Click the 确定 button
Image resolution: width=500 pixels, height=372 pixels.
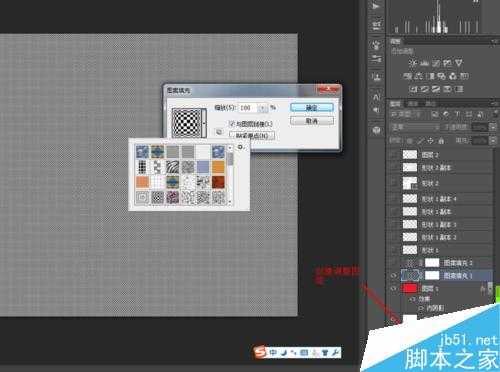click(312, 107)
